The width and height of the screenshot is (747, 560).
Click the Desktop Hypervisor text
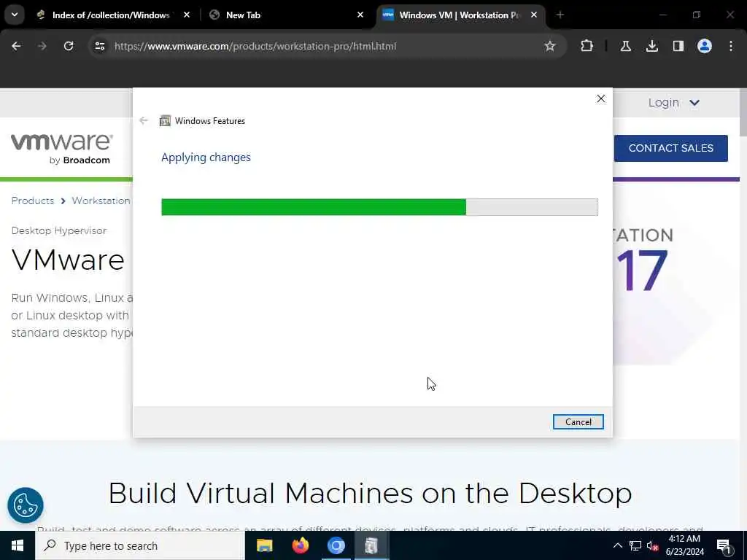[59, 230]
